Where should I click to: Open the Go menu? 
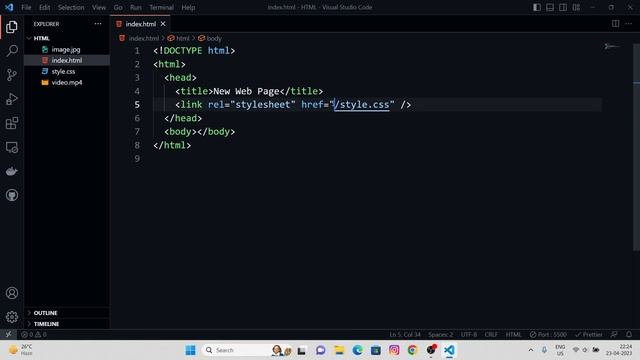coord(118,7)
